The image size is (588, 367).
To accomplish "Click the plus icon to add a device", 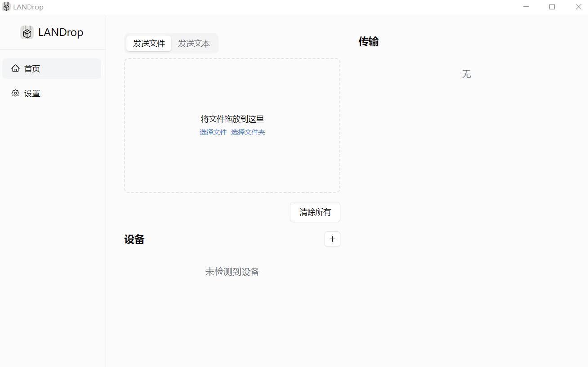I will 332,239.
